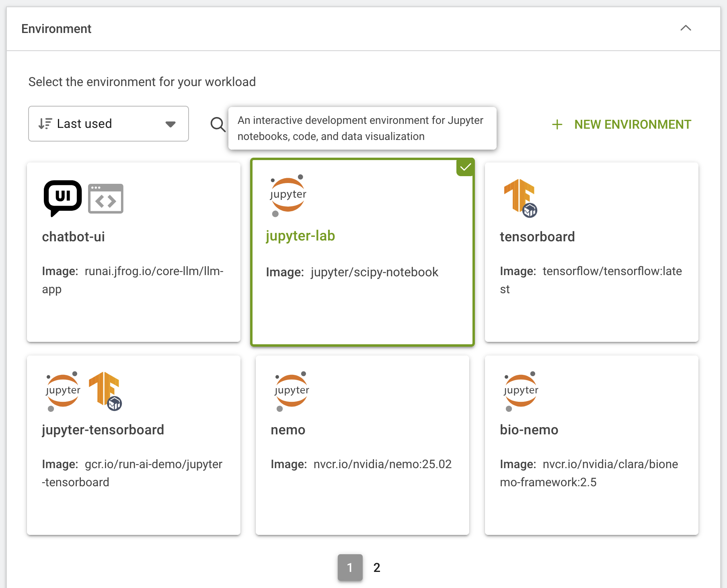Click image text tensorflow/tensorflow:latest

coord(591,280)
